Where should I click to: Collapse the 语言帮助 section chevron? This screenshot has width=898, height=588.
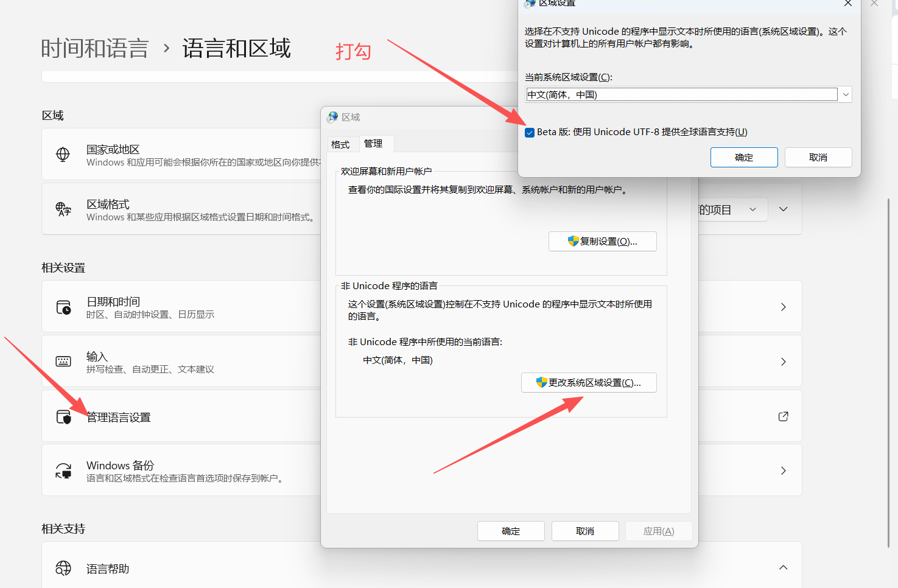click(x=784, y=568)
